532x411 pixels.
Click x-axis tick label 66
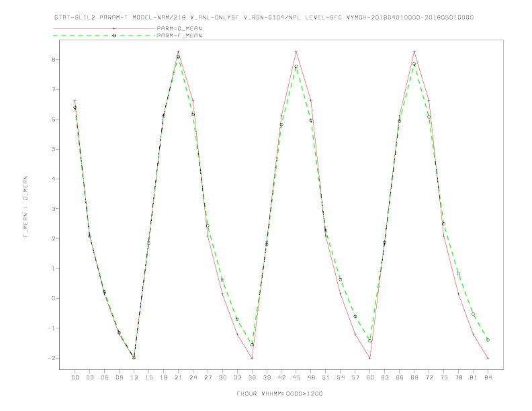point(400,377)
